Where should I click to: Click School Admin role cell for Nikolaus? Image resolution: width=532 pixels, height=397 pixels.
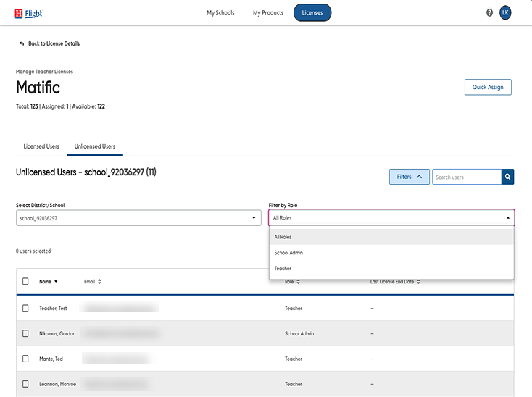pos(299,333)
